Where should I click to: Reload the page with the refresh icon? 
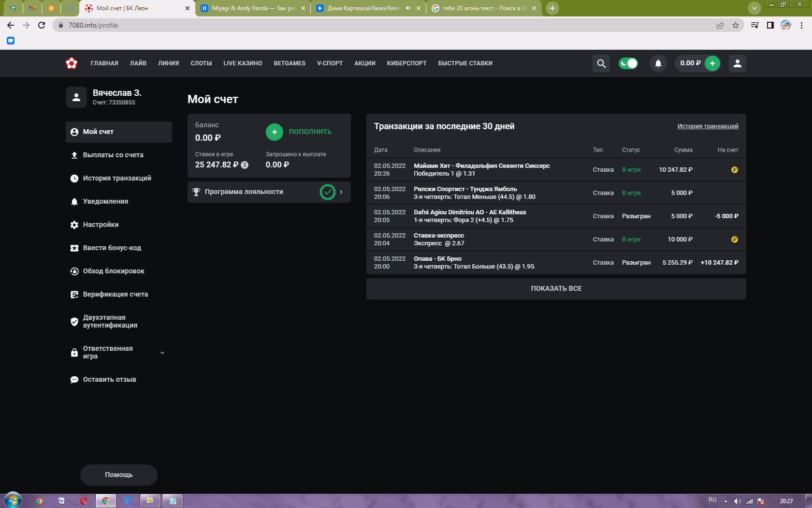tap(42, 25)
